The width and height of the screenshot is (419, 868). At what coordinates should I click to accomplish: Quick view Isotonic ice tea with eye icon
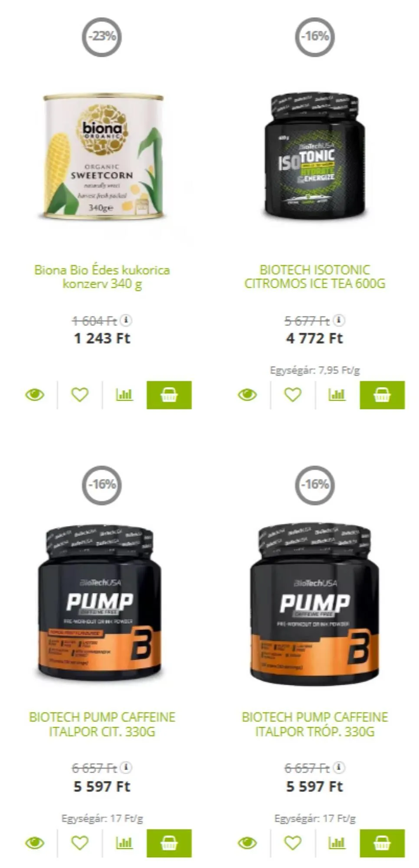pyautogui.click(x=248, y=395)
